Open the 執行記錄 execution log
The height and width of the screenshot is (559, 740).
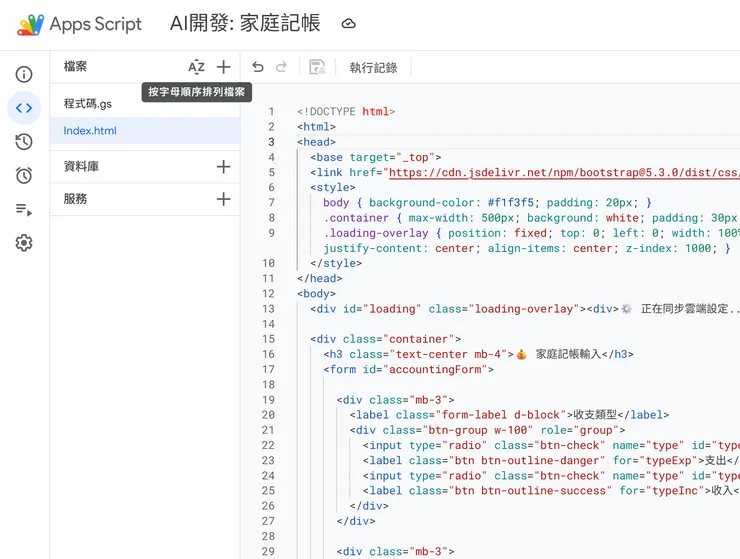(373, 68)
